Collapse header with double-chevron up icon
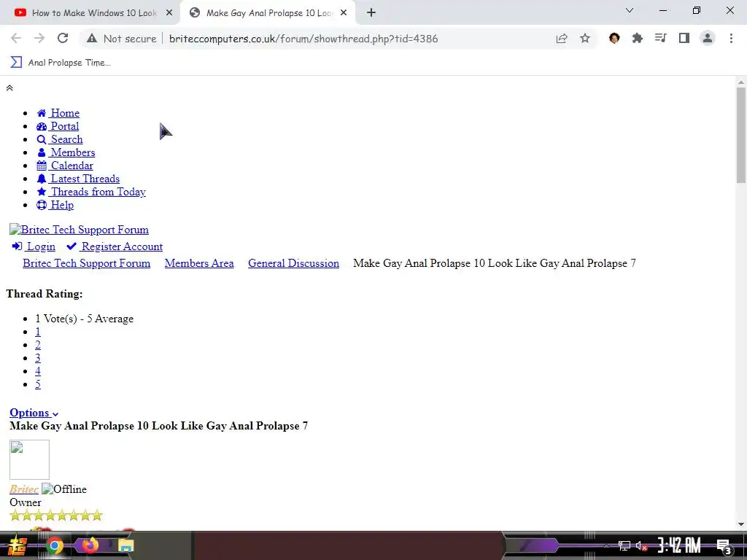This screenshot has height=560, width=747. click(9, 88)
